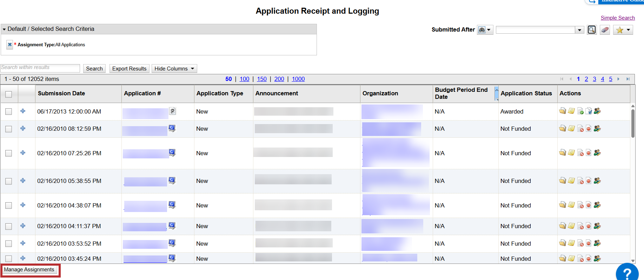Screen dimensions: 644x280
Task: Click the eraser clear-search icon
Action: pyautogui.click(x=605, y=30)
